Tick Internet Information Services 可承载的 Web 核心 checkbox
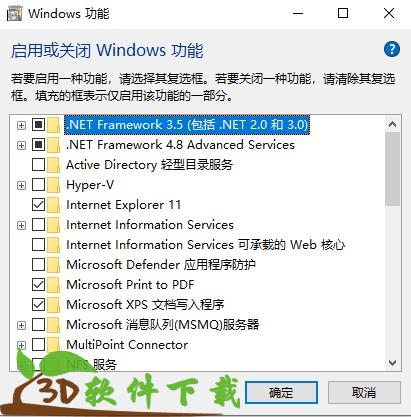Viewport: 411px width, 417px height. (38, 245)
